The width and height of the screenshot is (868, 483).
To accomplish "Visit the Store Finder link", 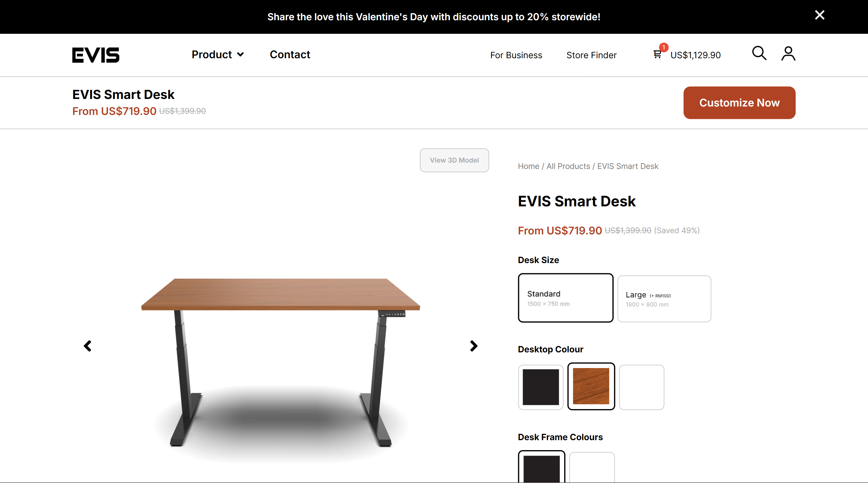I will point(591,55).
